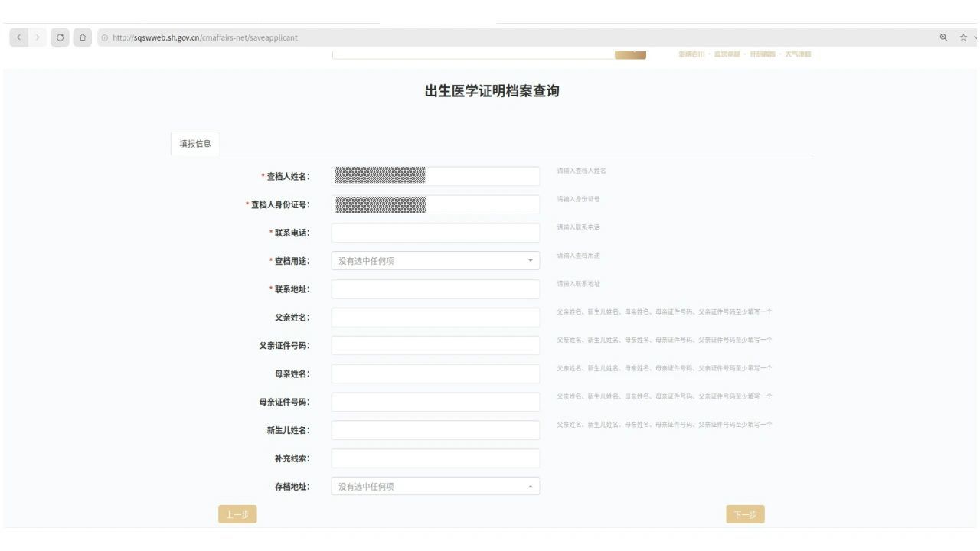Screen dimensions: 980x551
Task: Click the 联系地址 text field
Action: pyautogui.click(x=435, y=289)
